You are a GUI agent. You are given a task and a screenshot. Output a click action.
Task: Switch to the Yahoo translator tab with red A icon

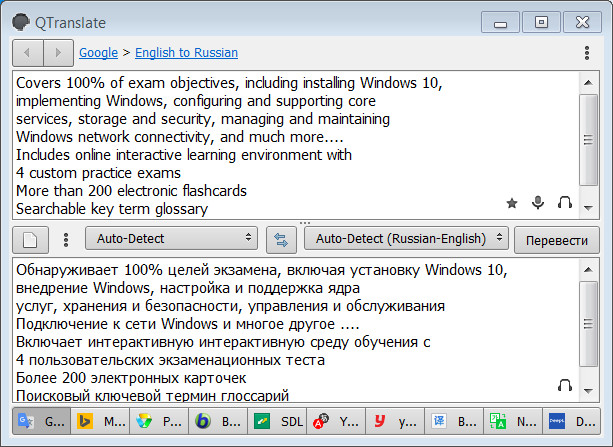[x=336, y=421]
